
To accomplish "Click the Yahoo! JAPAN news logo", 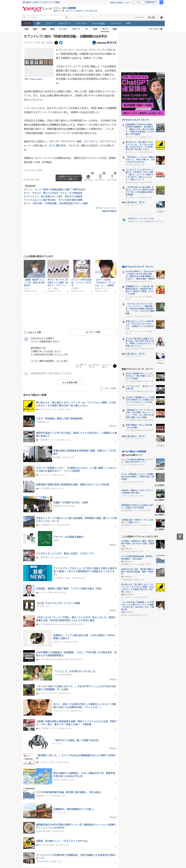I will coord(37,9).
